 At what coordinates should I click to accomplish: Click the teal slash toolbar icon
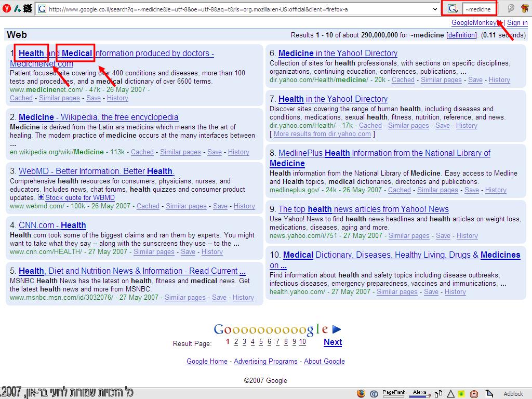point(17,8)
